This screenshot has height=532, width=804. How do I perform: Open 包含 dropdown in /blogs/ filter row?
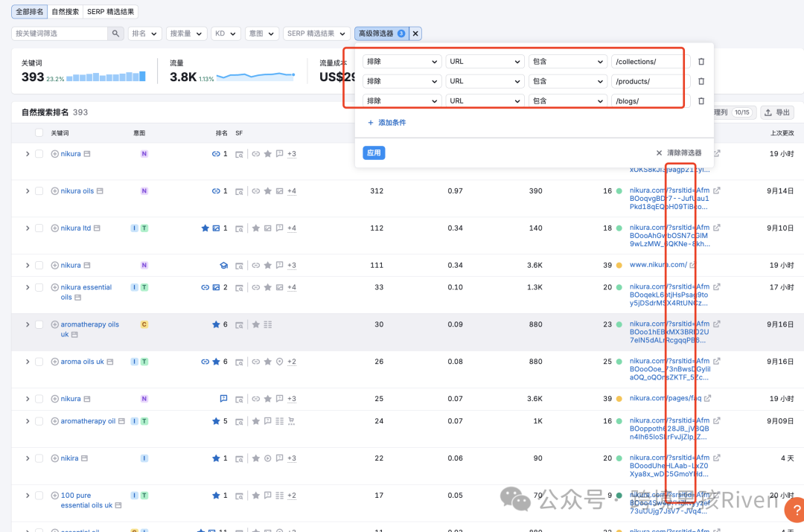click(x=568, y=101)
